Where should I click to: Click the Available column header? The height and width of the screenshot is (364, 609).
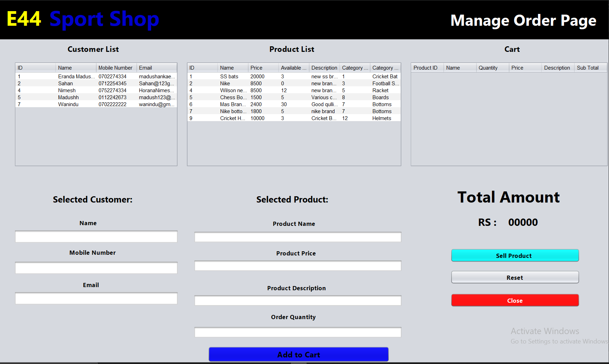pos(293,68)
